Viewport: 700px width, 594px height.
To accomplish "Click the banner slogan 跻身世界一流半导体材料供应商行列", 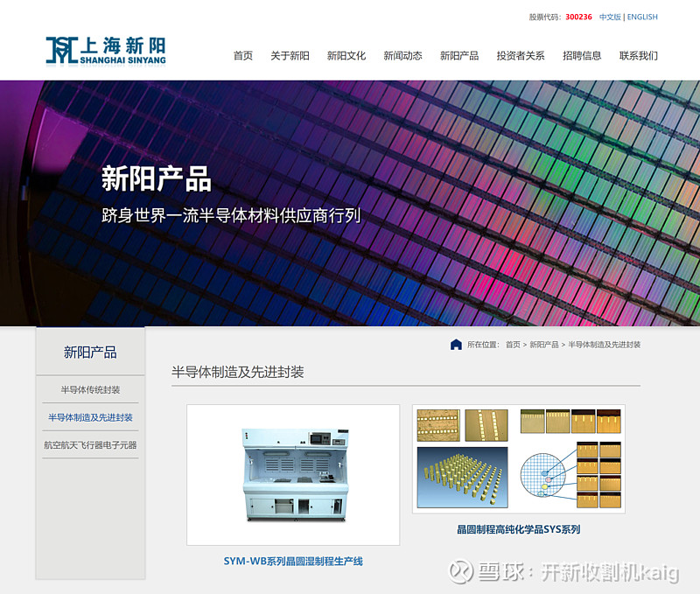I will pyautogui.click(x=231, y=215).
